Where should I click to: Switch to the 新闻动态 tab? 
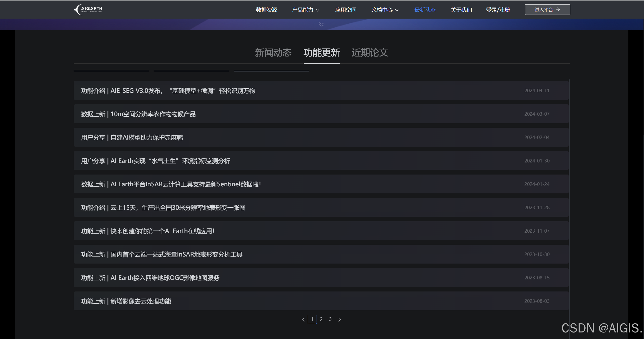(273, 53)
